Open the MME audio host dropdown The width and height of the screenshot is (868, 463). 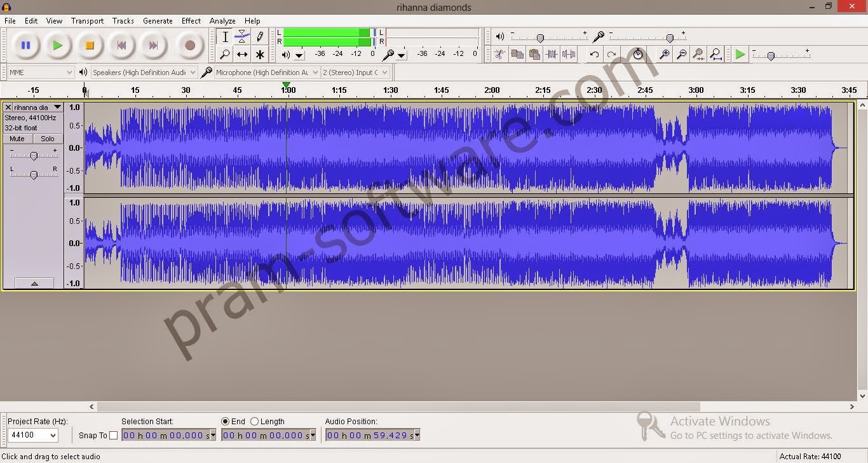tap(41, 73)
